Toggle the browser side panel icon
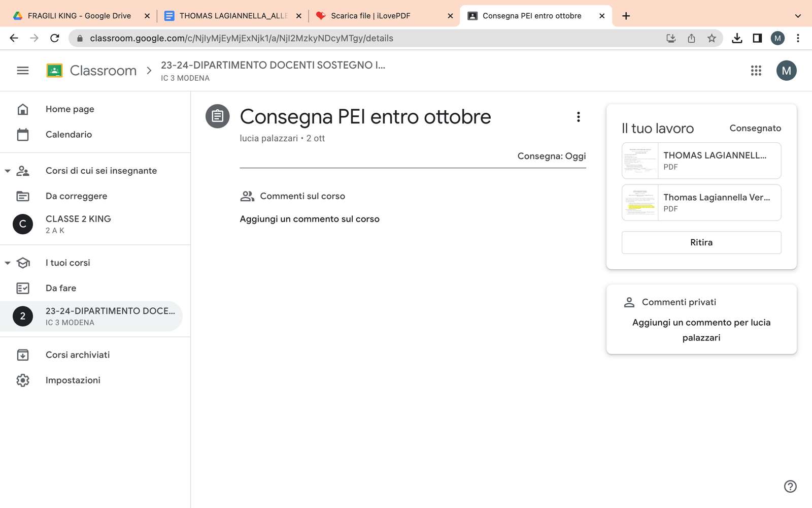This screenshot has width=812, height=508. (x=757, y=38)
